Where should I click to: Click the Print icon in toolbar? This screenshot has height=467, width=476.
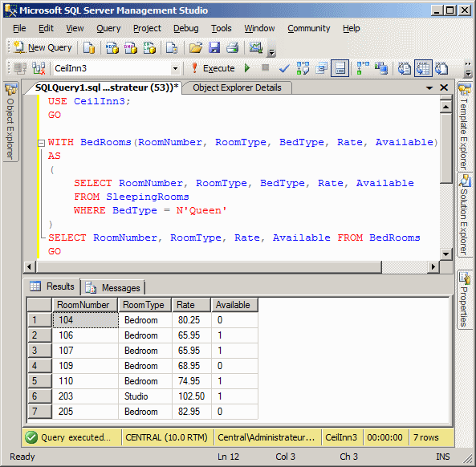click(233, 47)
